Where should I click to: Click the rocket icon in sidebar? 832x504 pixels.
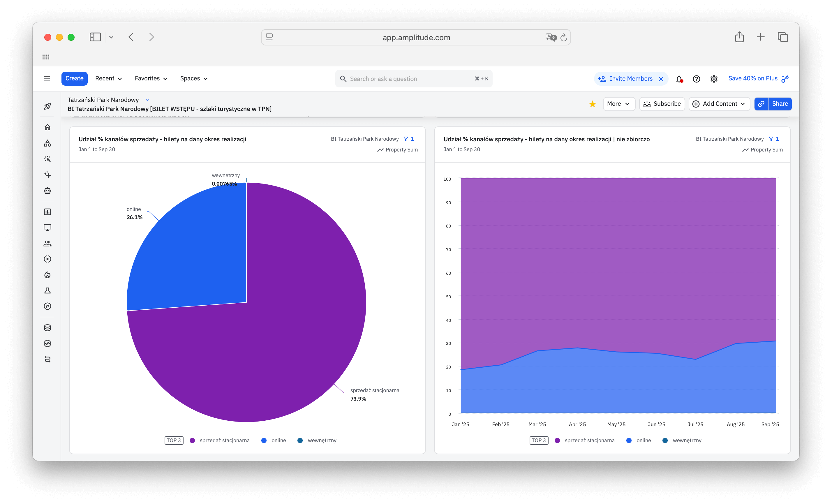[47, 106]
